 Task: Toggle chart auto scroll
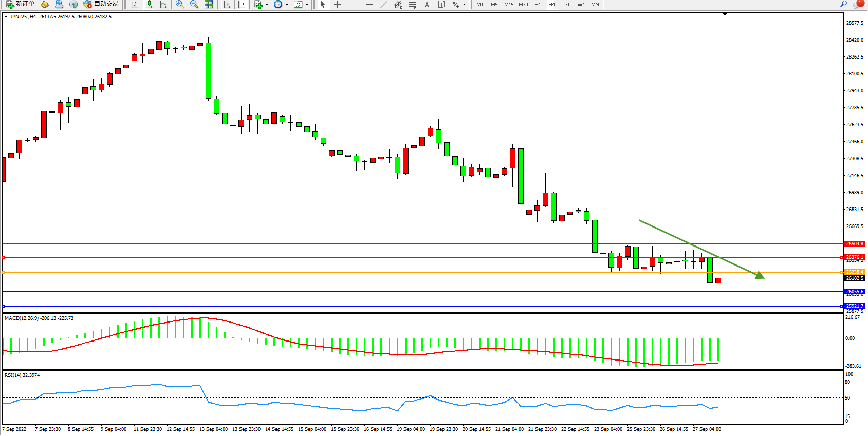pyautogui.click(x=227, y=4)
